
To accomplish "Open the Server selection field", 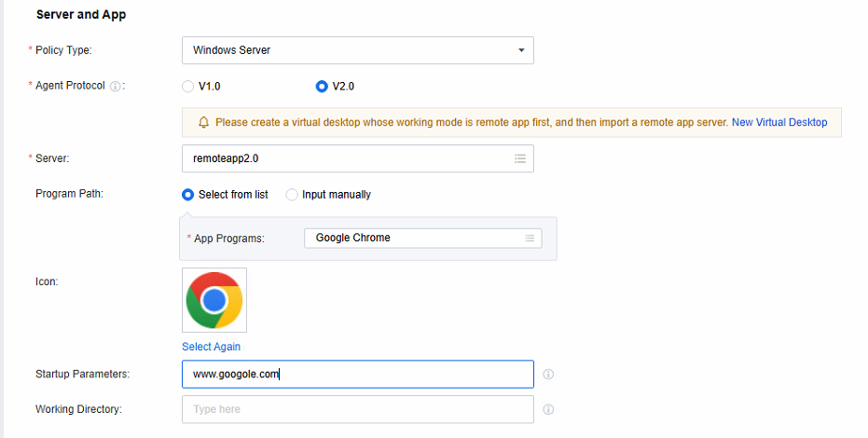I will pos(345,158).
